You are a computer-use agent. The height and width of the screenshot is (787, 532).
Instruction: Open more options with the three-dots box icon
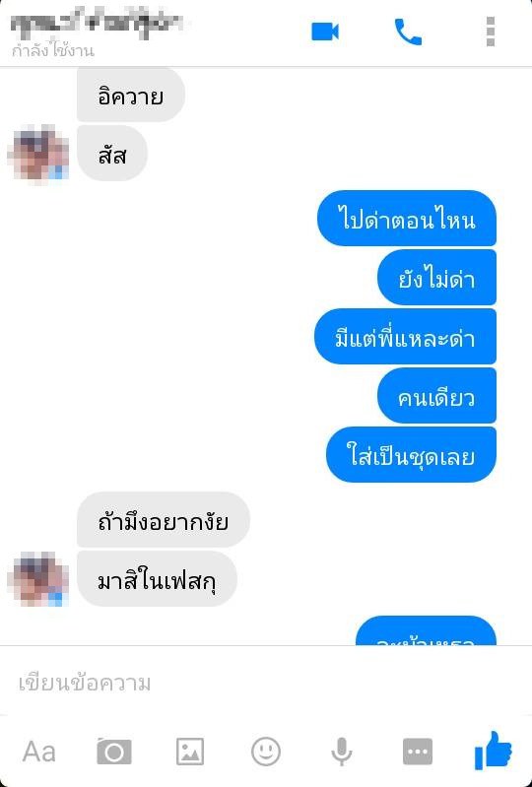(x=417, y=752)
